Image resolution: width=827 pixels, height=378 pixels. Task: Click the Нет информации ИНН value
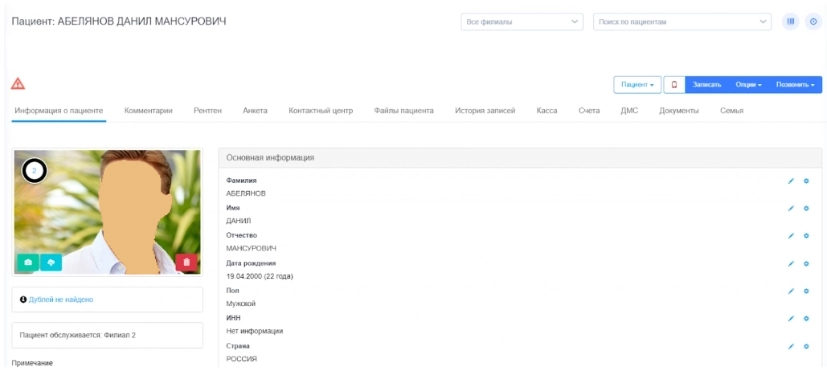coord(254,331)
